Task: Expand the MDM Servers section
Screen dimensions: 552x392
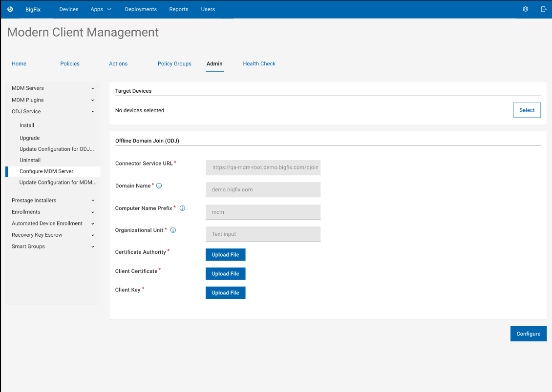Action: click(93, 88)
